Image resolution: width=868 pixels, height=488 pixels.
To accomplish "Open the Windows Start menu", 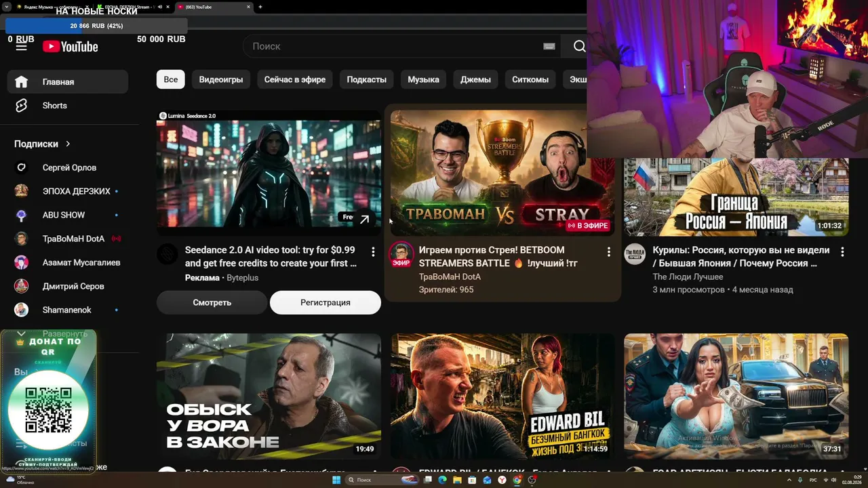I will pyautogui.click(x=336, y=480).
